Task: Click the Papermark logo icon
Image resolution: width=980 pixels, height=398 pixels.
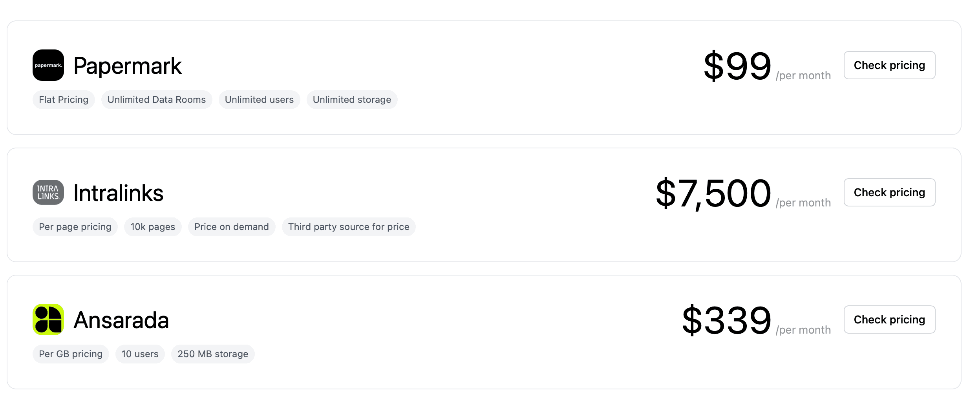Action: (x=48, y=65)
